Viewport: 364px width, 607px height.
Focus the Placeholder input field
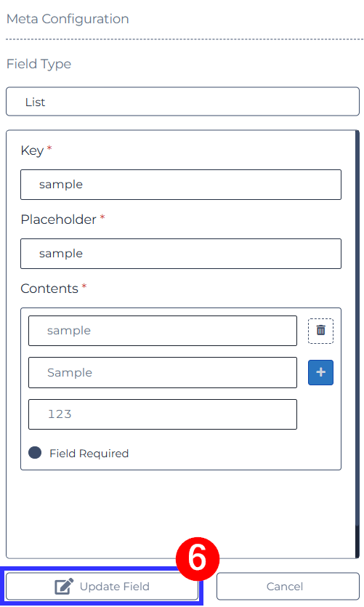pyautogui.click(x=181, y=254)
